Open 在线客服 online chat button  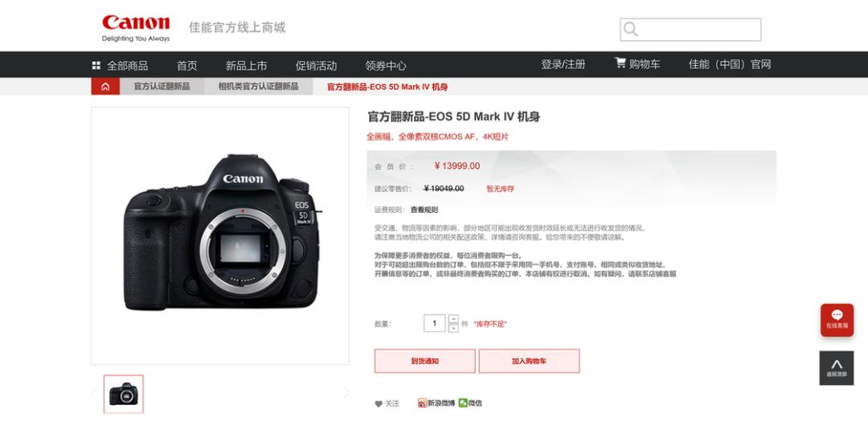[837, 320]
